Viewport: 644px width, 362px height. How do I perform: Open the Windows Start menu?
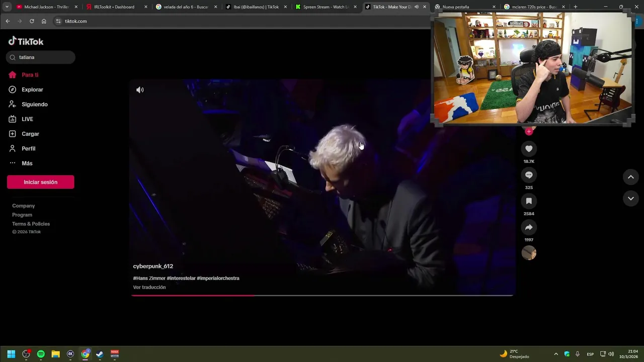point(11,354)
